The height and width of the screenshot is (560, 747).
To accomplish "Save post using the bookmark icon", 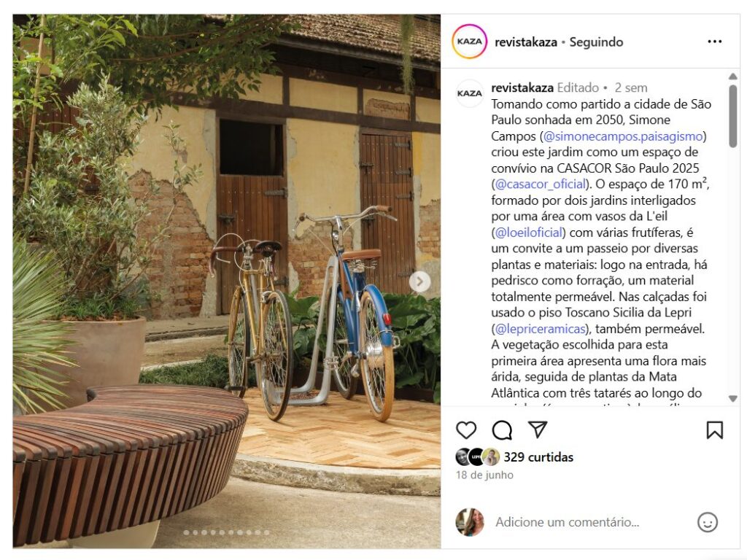I will [714, 430].
